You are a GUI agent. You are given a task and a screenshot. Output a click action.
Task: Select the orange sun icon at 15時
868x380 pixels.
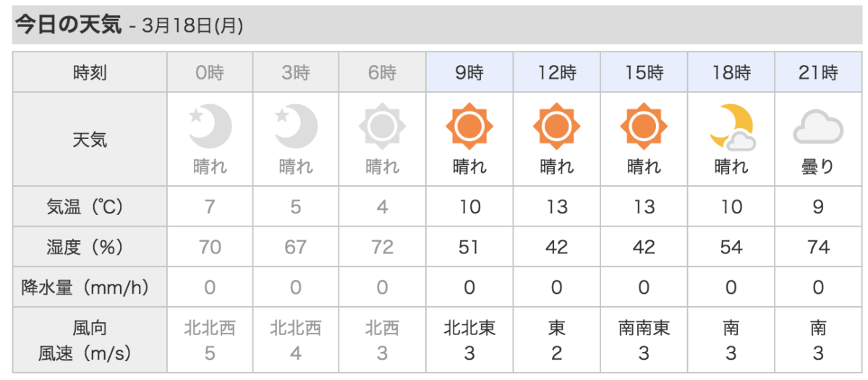[643, 127]
